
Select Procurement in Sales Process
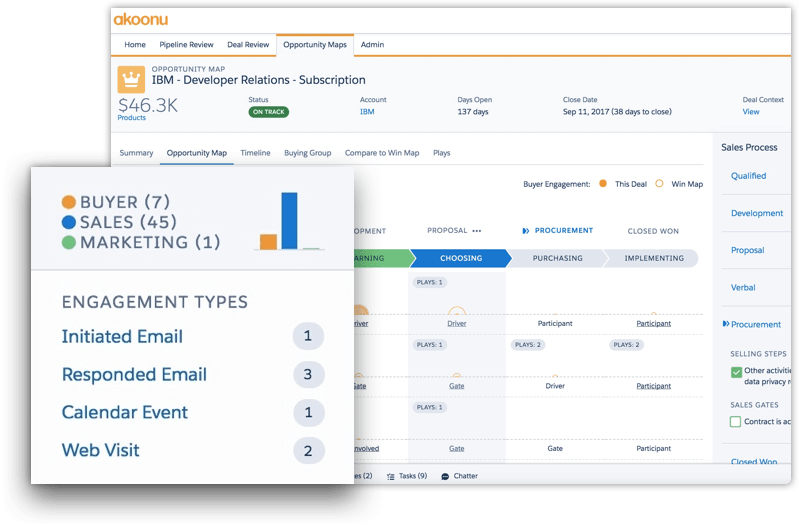[756, 325]
